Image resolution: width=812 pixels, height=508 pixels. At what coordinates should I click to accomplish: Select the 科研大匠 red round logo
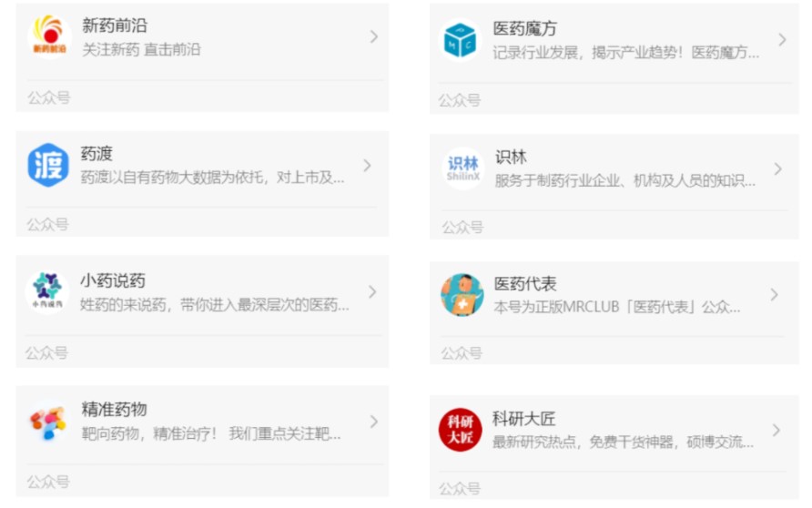[460, 430]
